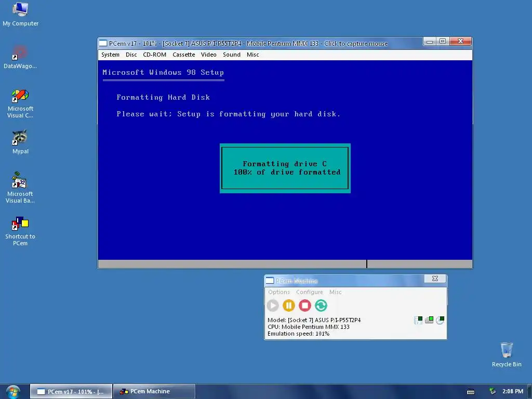Select Shortcut to PCem icon
532x399 pixels.
pyautogui.click(x=20, y=231)
